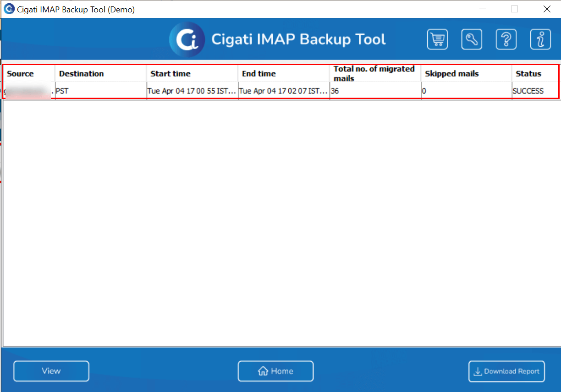This screenshot has height=392, width=561.
Task: Click the Status column header
Action: tap(535, 73)
